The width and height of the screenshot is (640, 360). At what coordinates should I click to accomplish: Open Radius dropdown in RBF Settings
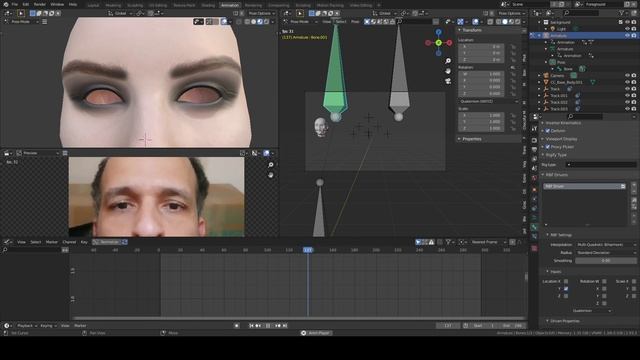point(606,253)
